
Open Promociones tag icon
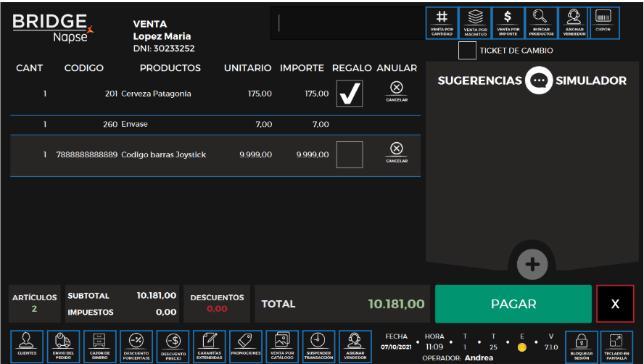tap(246, 347)
